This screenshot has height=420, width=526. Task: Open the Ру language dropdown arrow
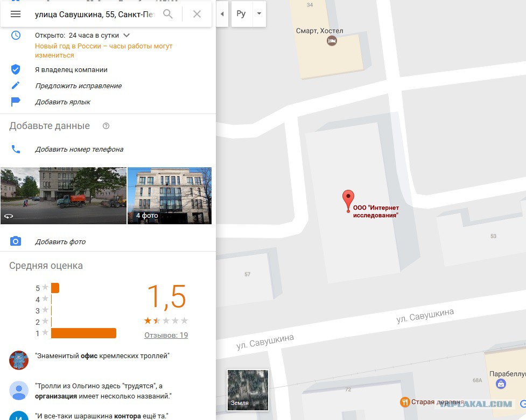click(259, 14)
